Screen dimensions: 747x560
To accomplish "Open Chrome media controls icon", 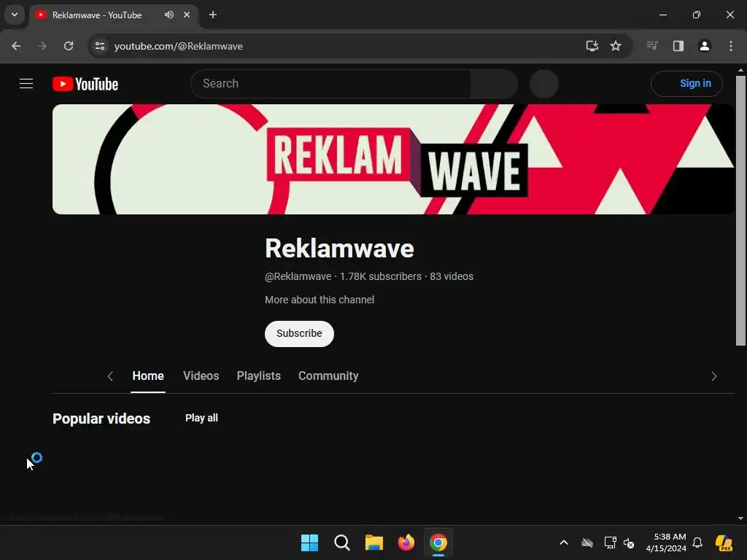I will tap(652, 46).
